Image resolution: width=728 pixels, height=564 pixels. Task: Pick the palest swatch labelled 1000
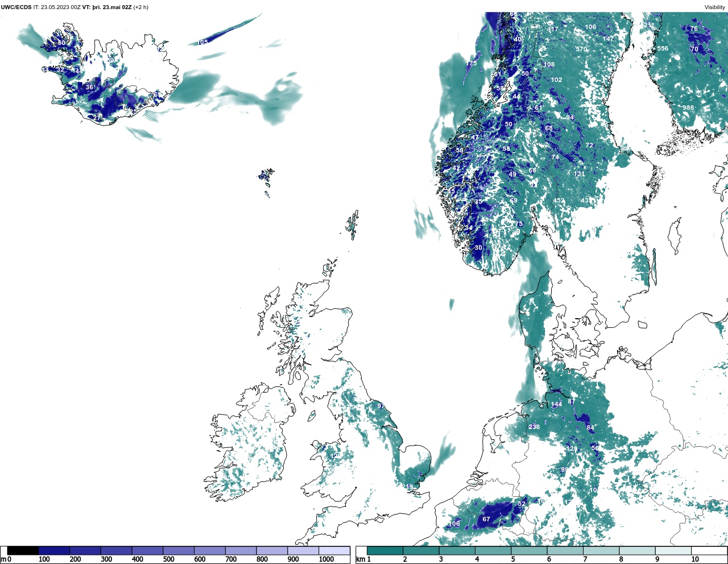coord(334,550)
